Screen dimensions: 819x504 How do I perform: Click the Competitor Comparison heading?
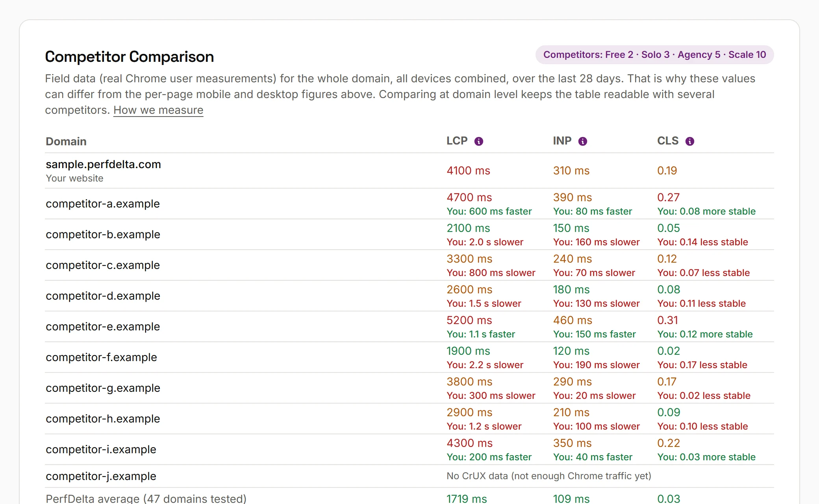[130, 57]
